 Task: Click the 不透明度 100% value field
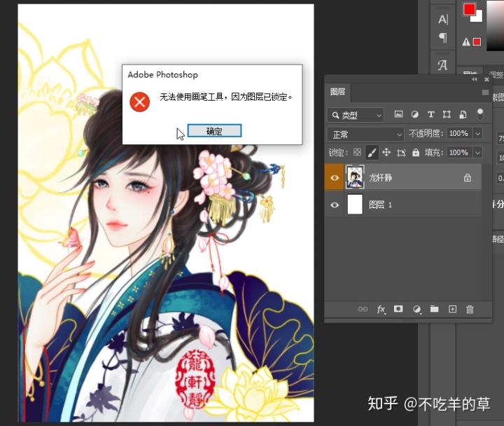coord(459,133)
